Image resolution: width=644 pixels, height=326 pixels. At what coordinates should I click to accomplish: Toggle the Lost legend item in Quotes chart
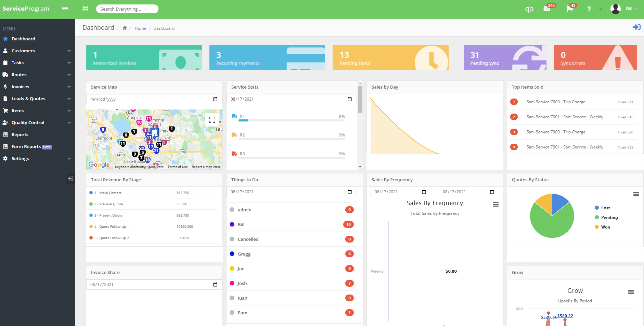(602, 208)
